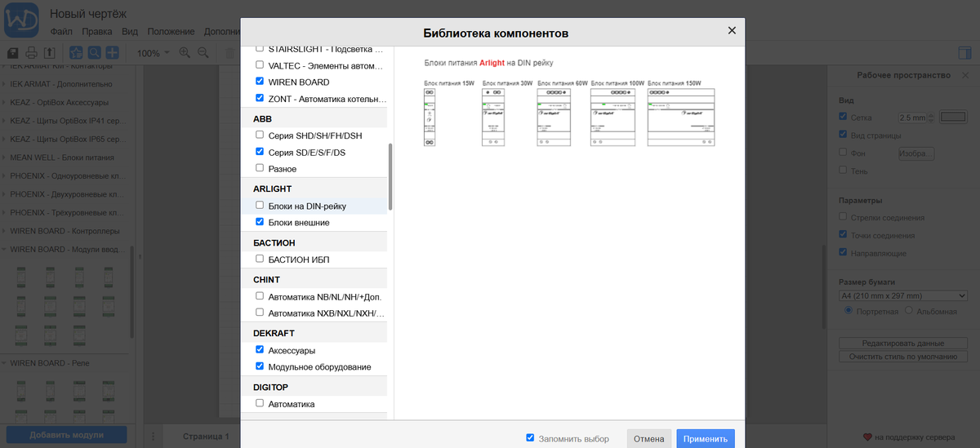Enable the Тень shadow checkbox
This screenshot has height=448, width=980.
tap(844, 170)
